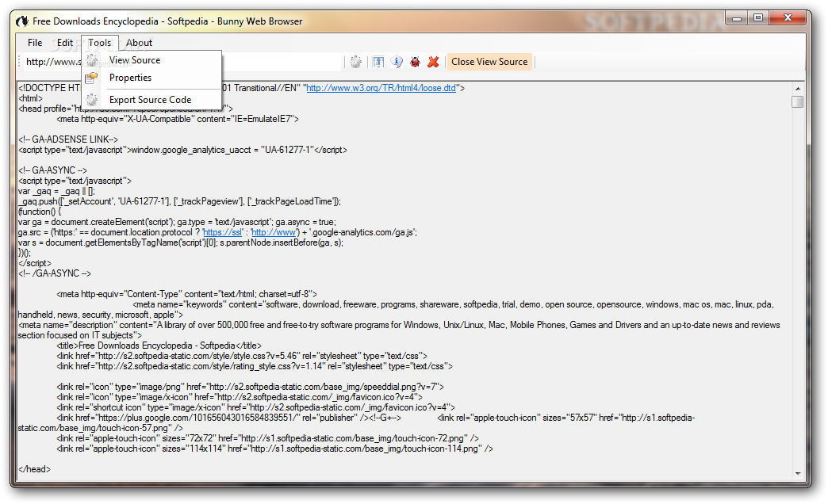Choose Properties from Tools menu
Image resolution: width=828 pixels, height=504 pixels.
[130, 78]
